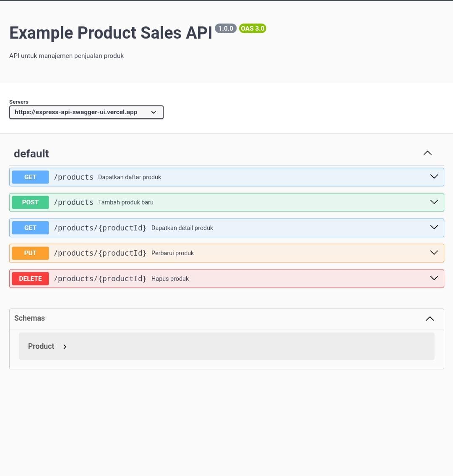
Task: Click the Schemas section title
Action: (29, 318)
